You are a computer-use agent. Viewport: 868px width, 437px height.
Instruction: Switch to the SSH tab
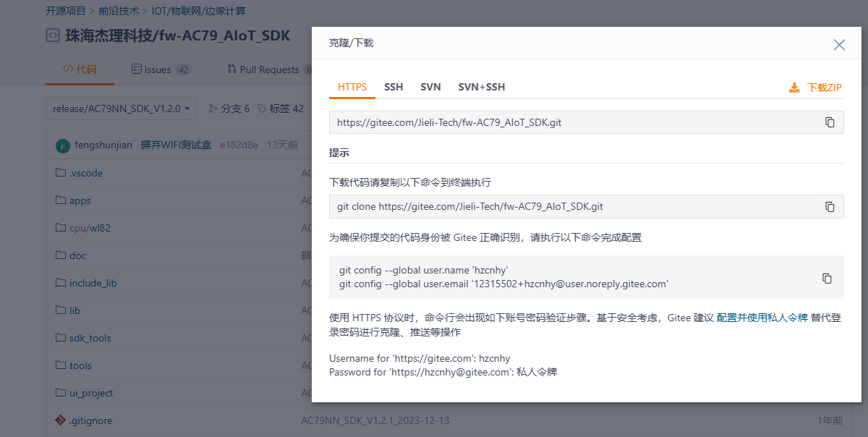[x=393, y=87]
